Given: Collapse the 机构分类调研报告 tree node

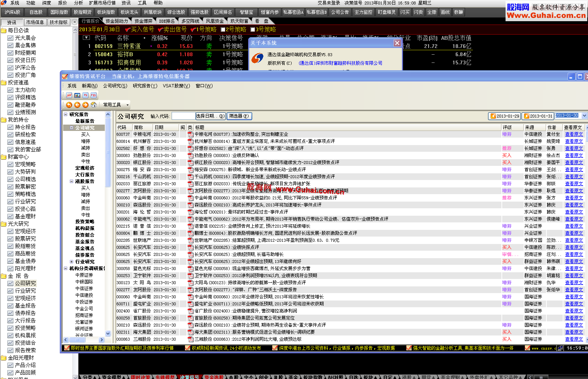Looking at the screenshot, I should coord(66,269).
